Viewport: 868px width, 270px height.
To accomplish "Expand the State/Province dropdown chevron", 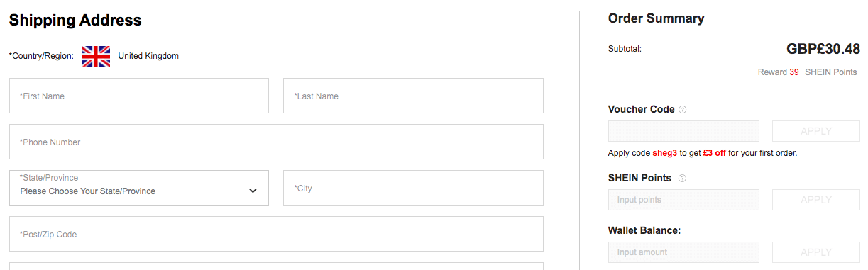I will 253,191.
